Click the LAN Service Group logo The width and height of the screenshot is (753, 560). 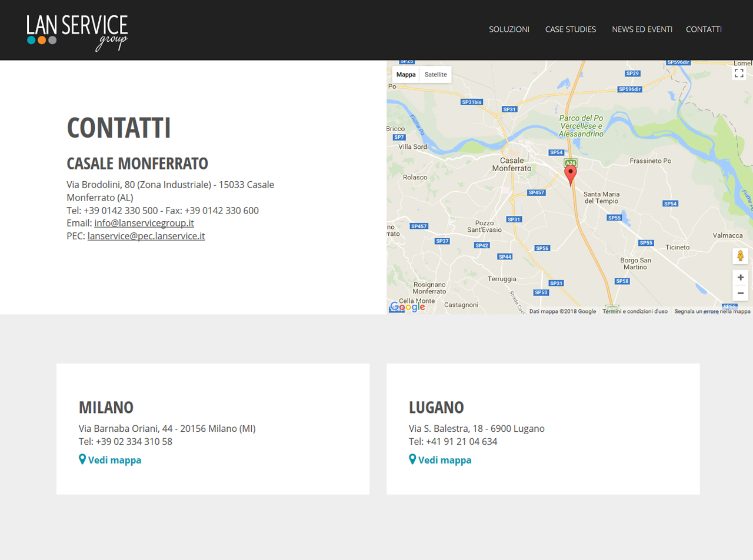[77, 32]
